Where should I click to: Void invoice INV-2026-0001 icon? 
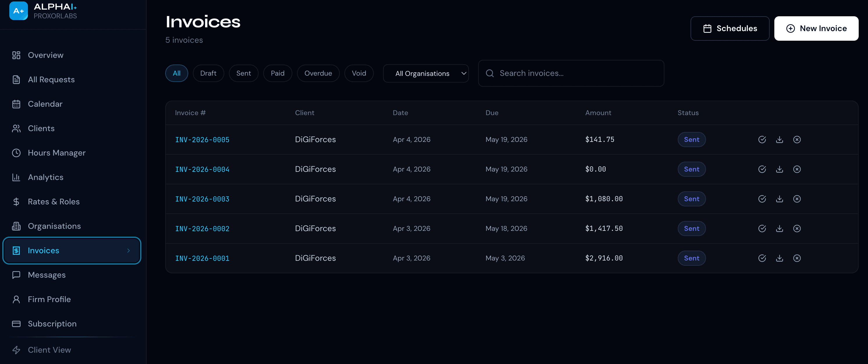[797, 258]
